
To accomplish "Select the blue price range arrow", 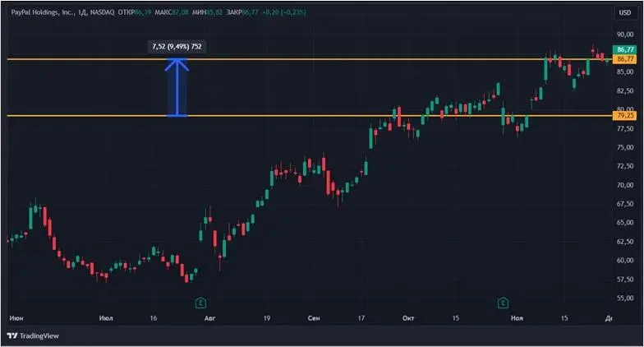I will (x=177, y=87).
